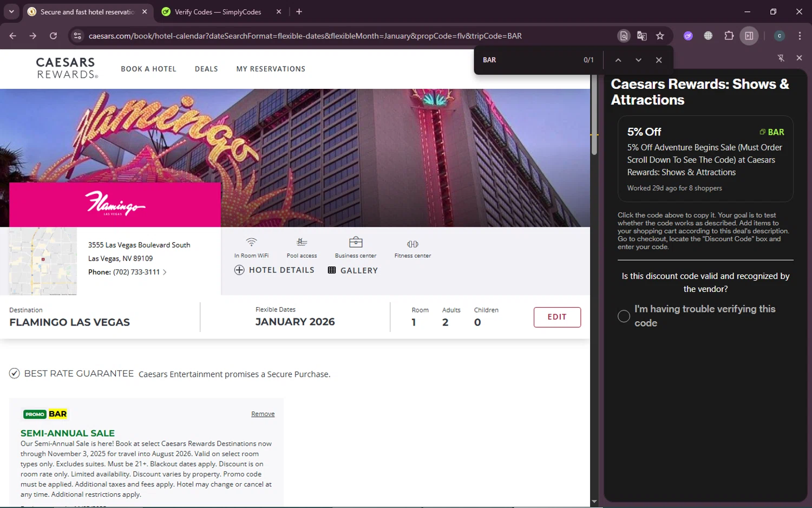812x508 pixels.
Task: Open the hotel location map thumbnail
Action: pos(43,261)
